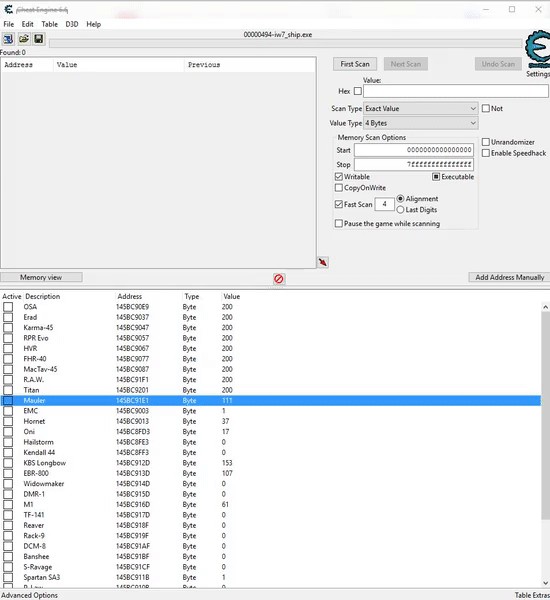
Task: Click value 61 of the M1 row
Action: click(225, 505)
